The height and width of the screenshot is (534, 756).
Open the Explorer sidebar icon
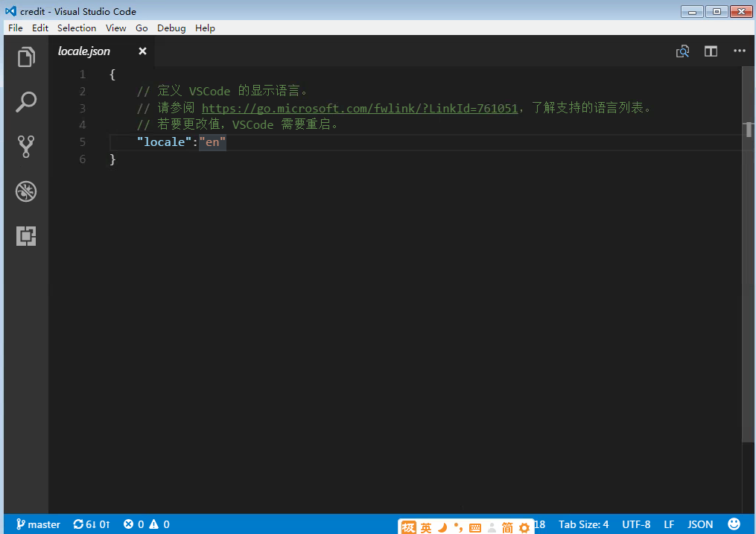tap(26, 57)
